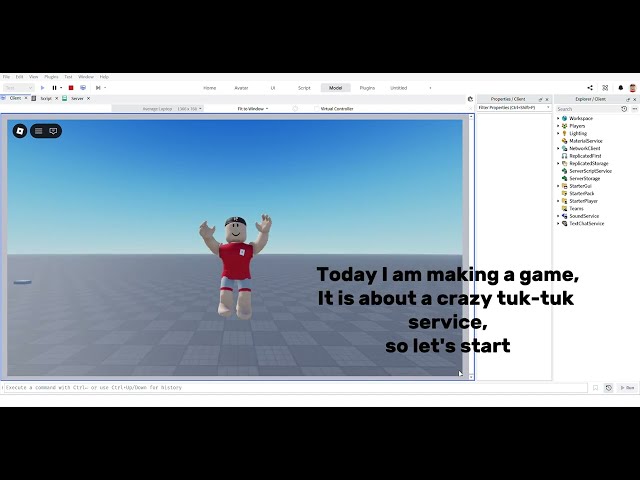Toggle client/server view icon in toolbar
This screenshot has height=480, width=640.
click(83, 88)
